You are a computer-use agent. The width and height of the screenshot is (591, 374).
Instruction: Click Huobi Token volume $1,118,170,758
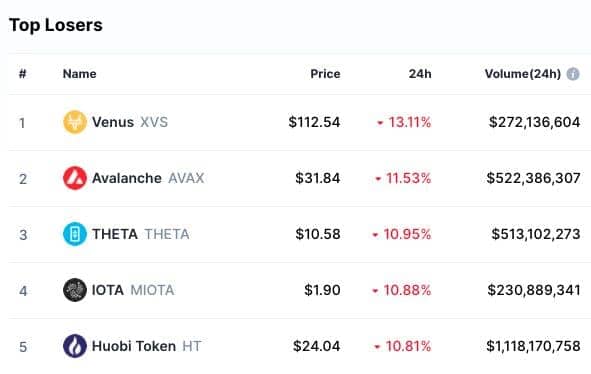pos(533,346)
